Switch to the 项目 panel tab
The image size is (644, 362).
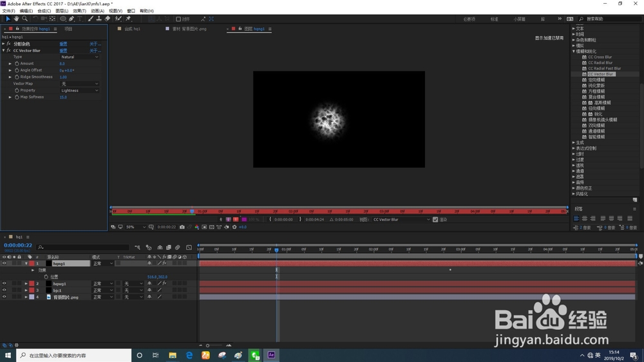pos(68,29)
